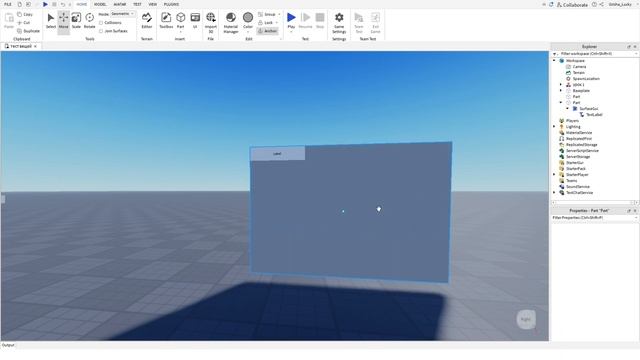Image resolution: width=640 pixels, height=360 pixels.
Task: Choose the Select tool
Action: 51,20
